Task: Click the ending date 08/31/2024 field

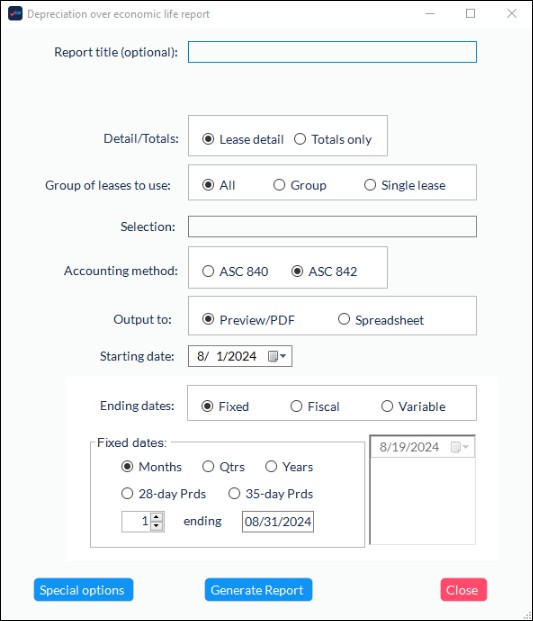Action: (x=278, y=522)
